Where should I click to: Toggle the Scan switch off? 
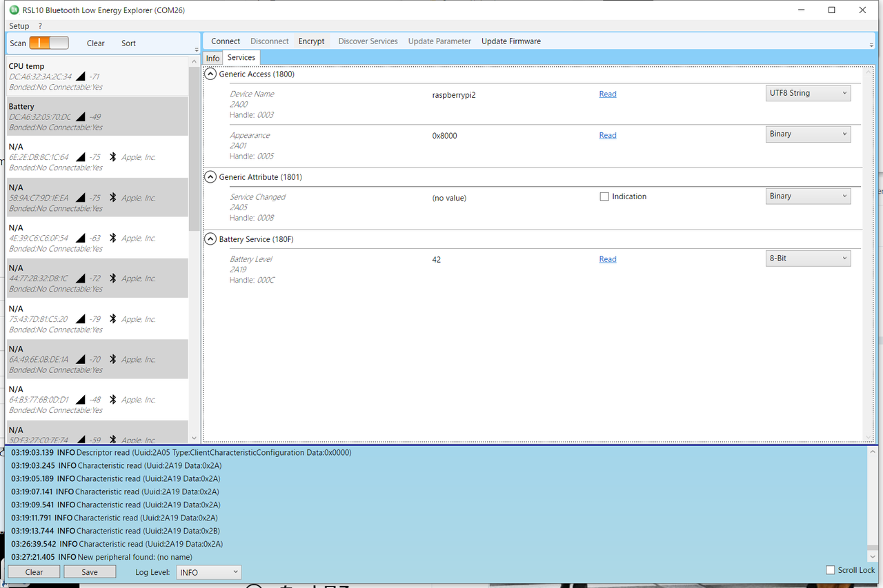[49, 43]
